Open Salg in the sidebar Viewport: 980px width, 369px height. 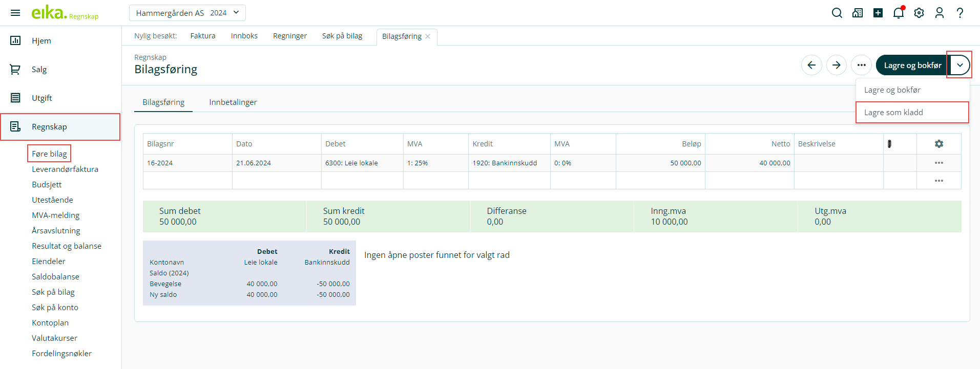(x=60, y=69)
